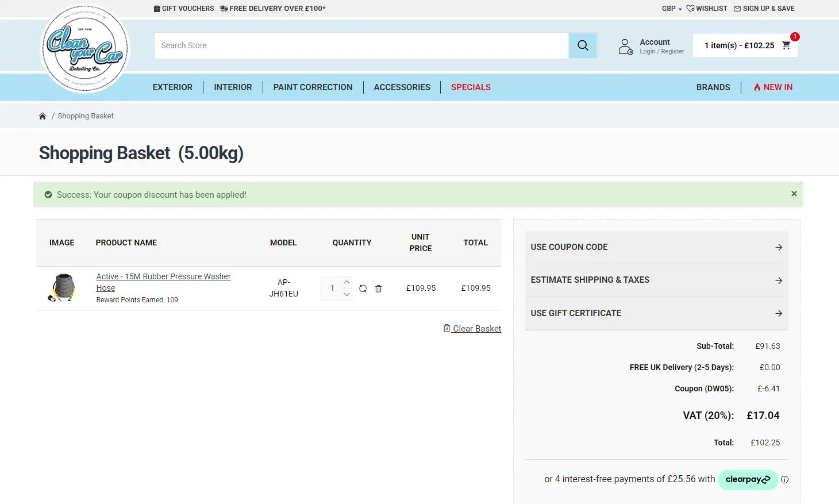This screenshot has height=504, width=839.
Task: Open the shopping cart icon
Action: click(x=786, y=45)
